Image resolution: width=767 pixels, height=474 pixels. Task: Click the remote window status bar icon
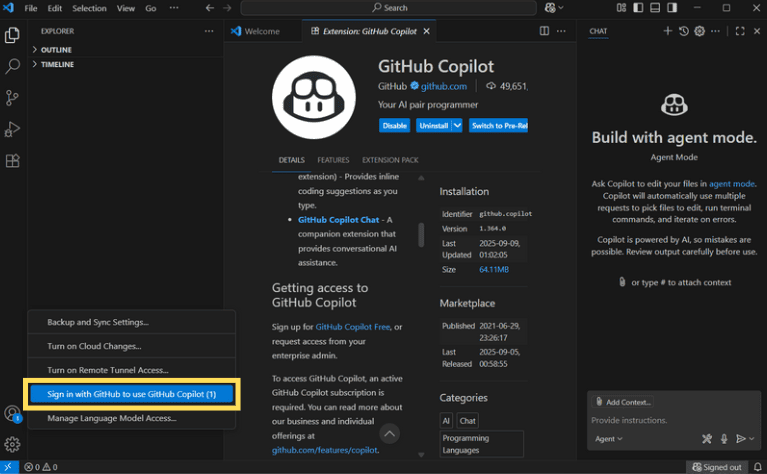pos(9,467)
